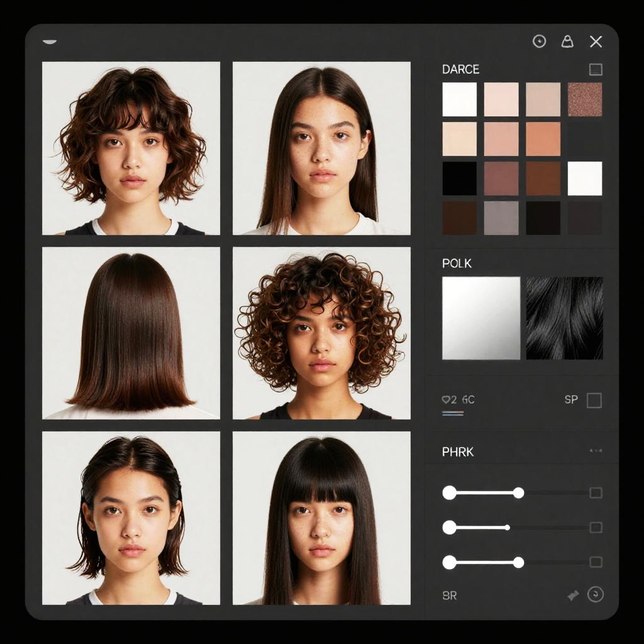Expand the PHRK section options dots
This screenshot has width=644, height=644.
pyautogui.click(x=595, y=451)
